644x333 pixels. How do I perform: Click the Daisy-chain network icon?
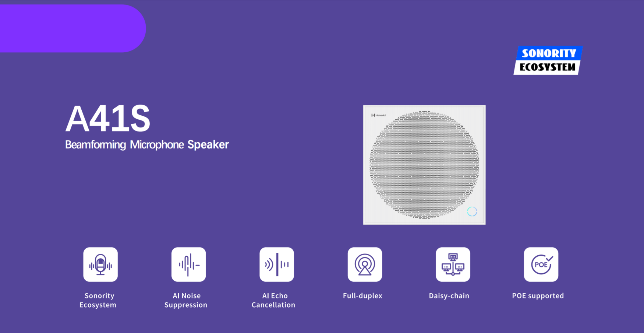(453, 264)
